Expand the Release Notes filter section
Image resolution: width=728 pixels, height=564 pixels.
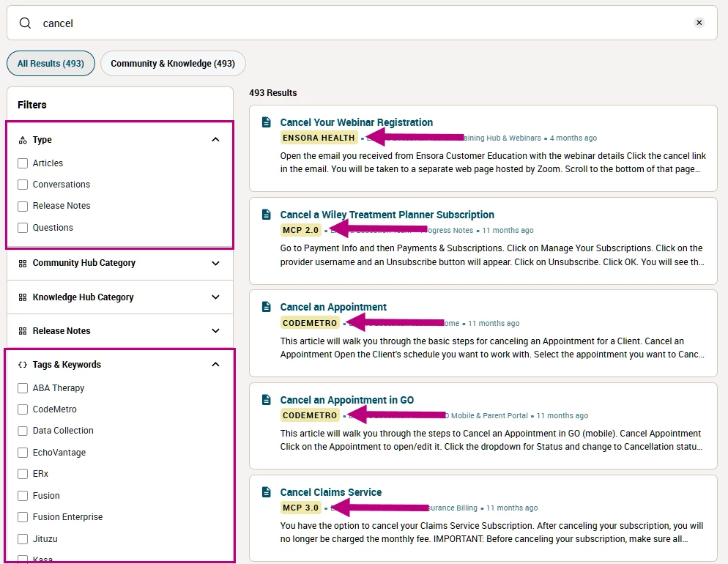point(215,331)
